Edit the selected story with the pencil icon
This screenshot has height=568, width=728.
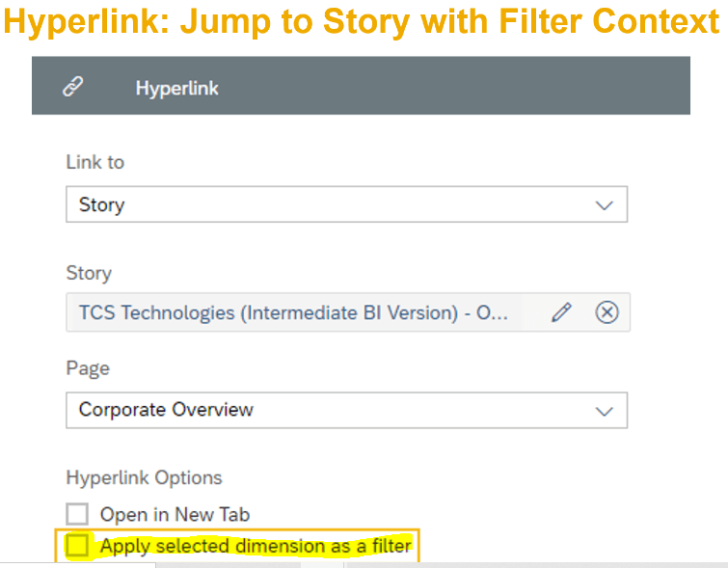point(561,312)
